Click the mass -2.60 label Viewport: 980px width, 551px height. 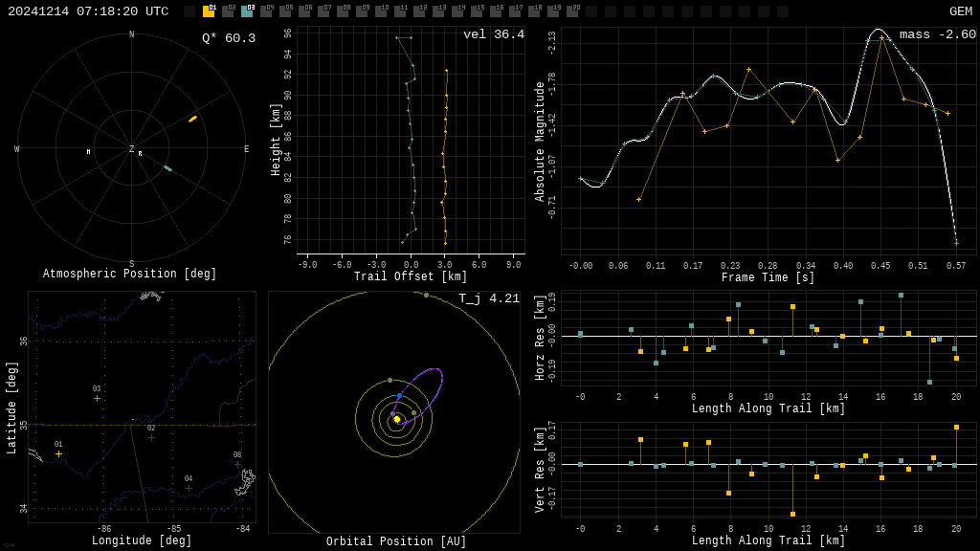pyautogui.click(x=937, y=34)
